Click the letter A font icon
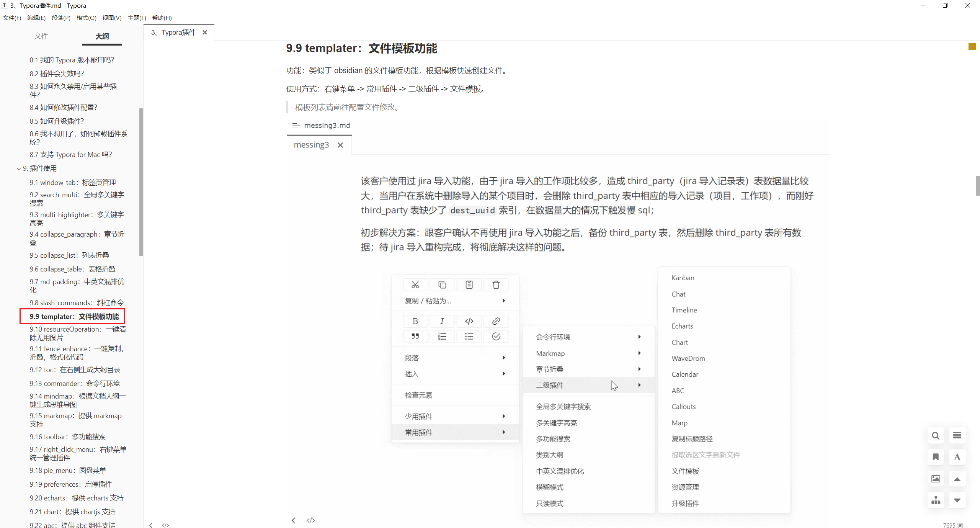Image resolution: width=980 pixels, height=528 pixels. point(957,457)
